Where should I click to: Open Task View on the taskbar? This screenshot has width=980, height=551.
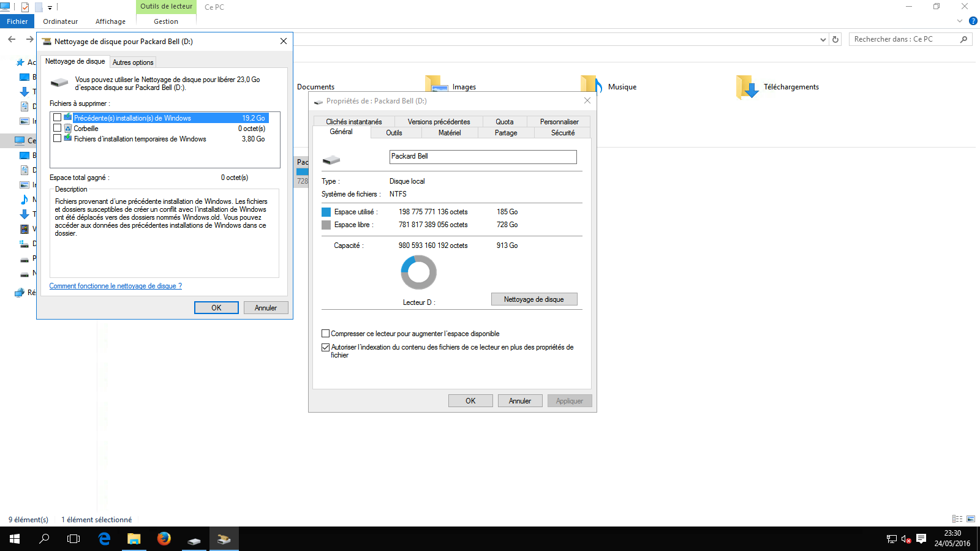73,539
